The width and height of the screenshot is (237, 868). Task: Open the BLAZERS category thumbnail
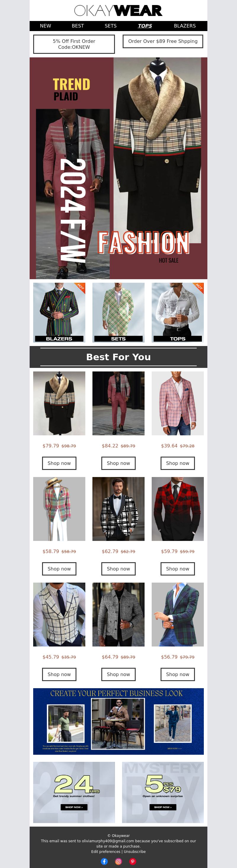[x=59, y=312]
